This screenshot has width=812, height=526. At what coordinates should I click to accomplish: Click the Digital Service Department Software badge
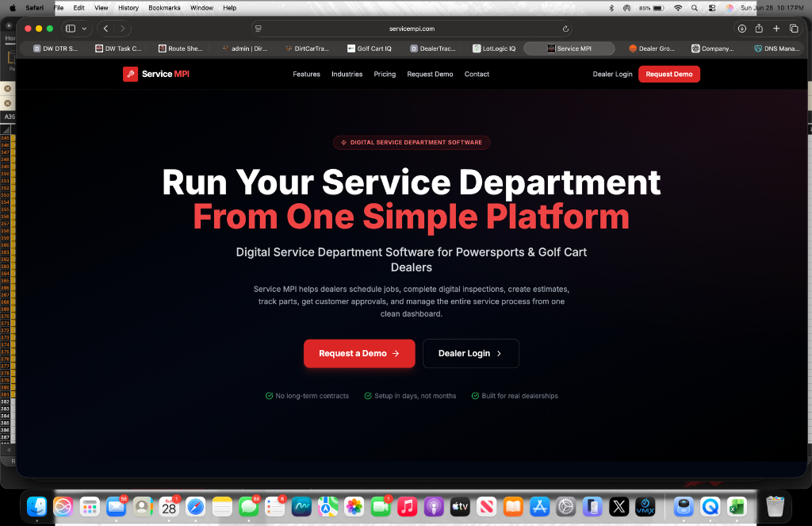point(412,143)
